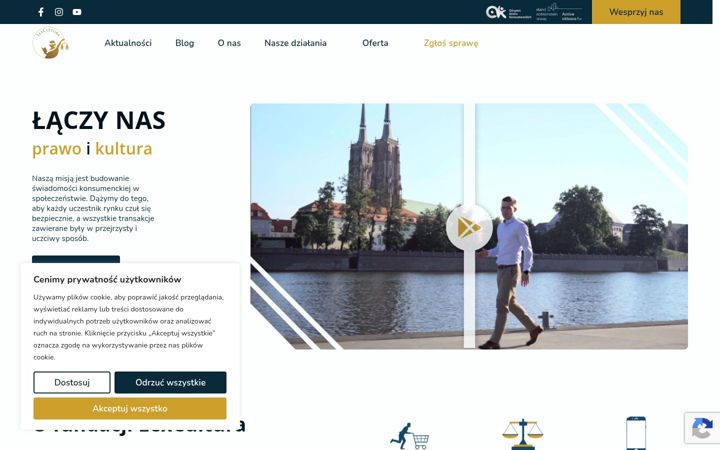
Task: Open the O nas menu
Action: point(229,43)
